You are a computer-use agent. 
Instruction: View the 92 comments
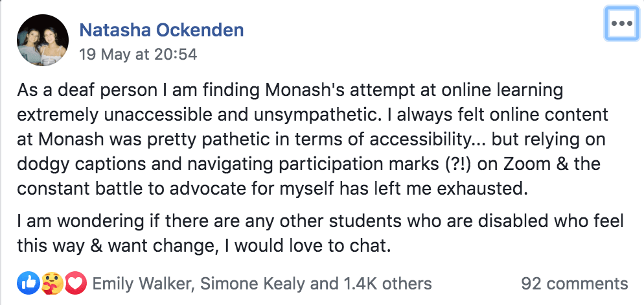pyautogui.click(x=574, y=284)
